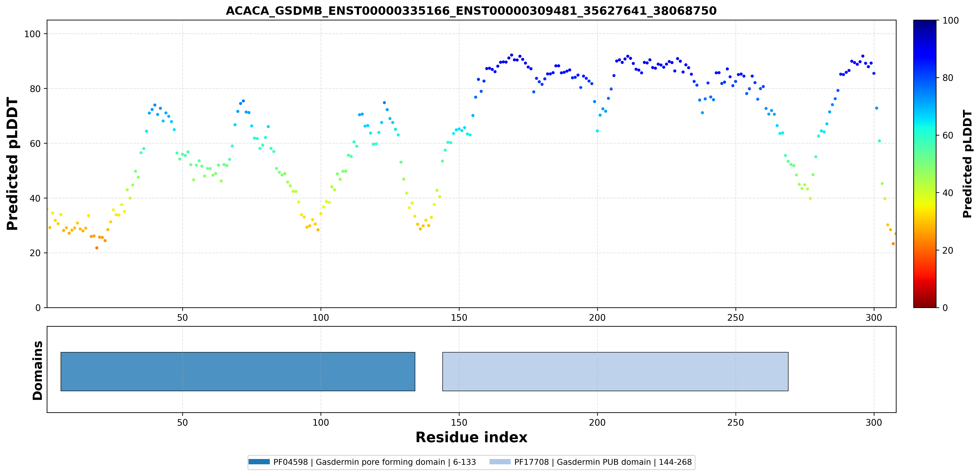The width and height of the screenshot is (980, 476).
Task: Click the Domains y-axis label
Action: coord(38,370)
